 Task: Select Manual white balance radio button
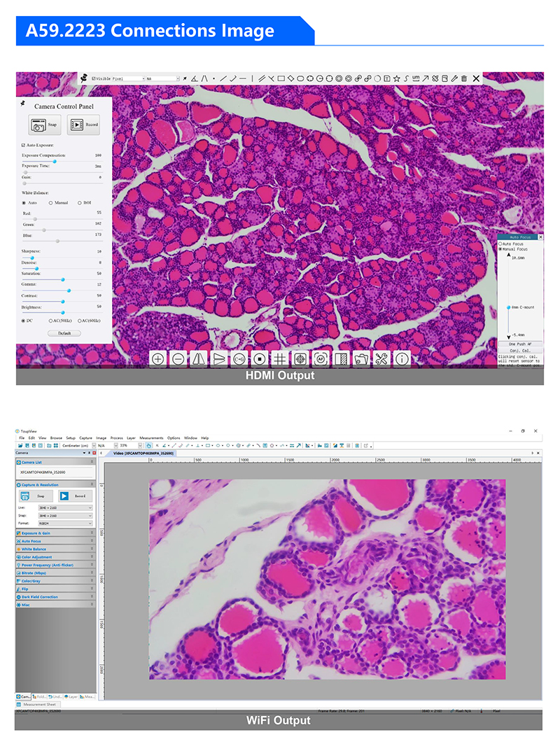(50, 202)
